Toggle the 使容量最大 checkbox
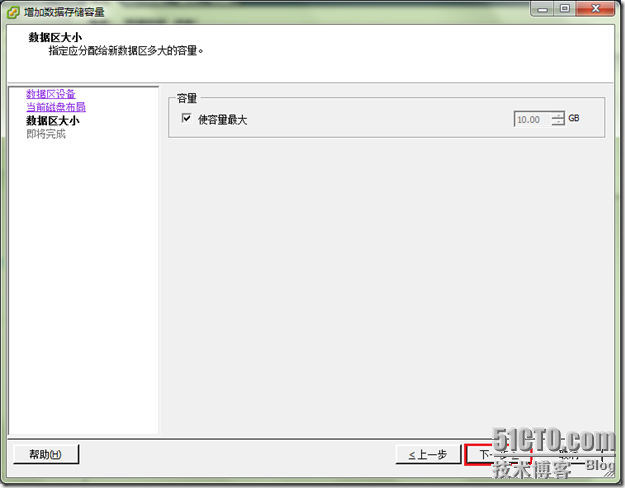Image resolution: width=625 pixels, height=488 pixels. pyautogui.click(x=186, y=118)
